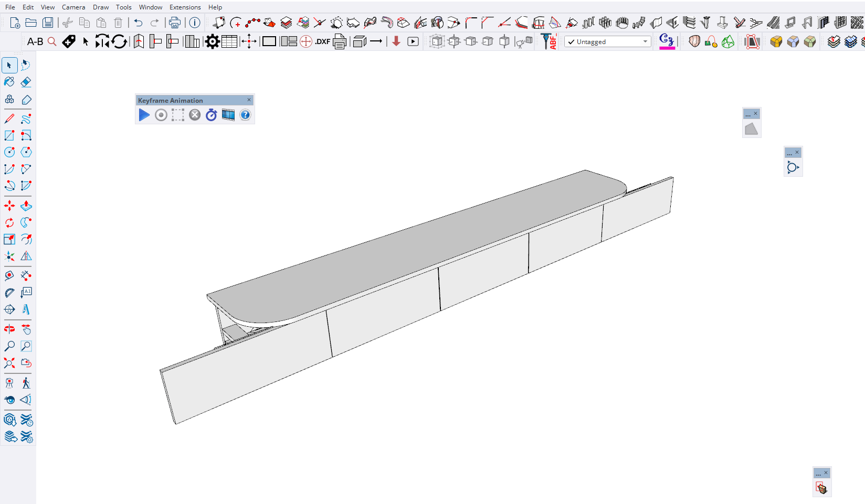The height and width of the screenshot is (504, 865).
Task: Toggle the Select arrow tool
Action: (x=9, y=65)
